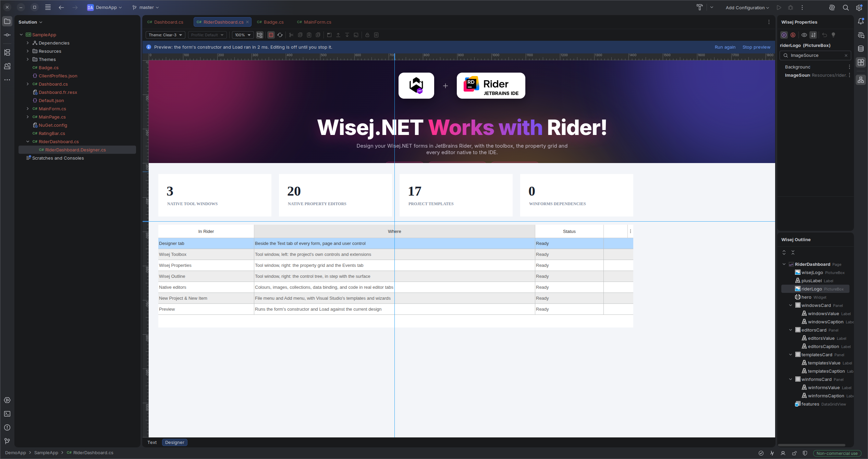
Task: Open the main hamburger menu
Action: (x=48, y=8)
